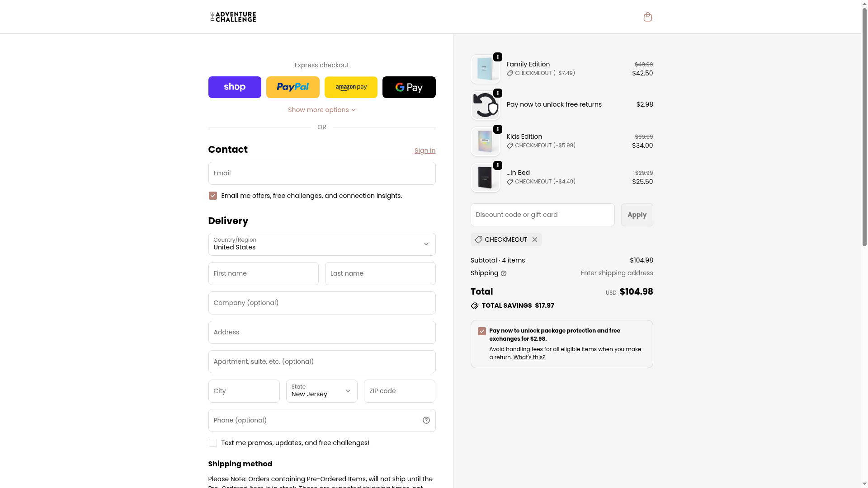Open the Country/Region dropdown
The width and height of the screenshot is (868, 488).
click(321, 244)
